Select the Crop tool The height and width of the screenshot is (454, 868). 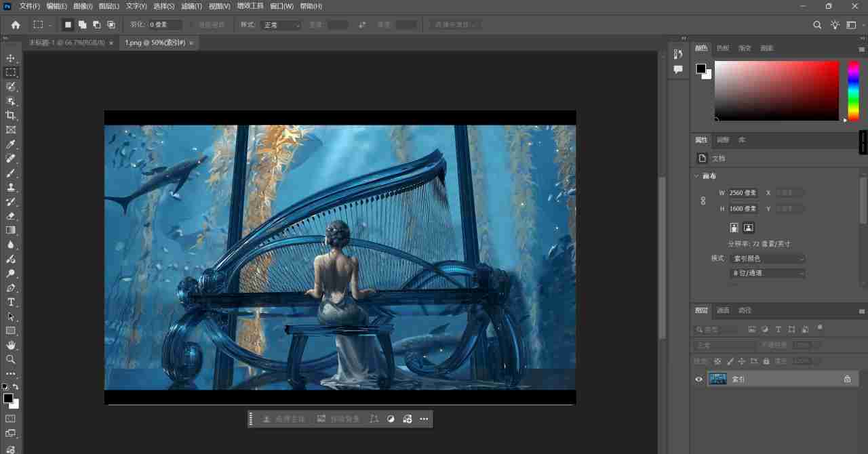pyautogui.click(x=11, y=115)
